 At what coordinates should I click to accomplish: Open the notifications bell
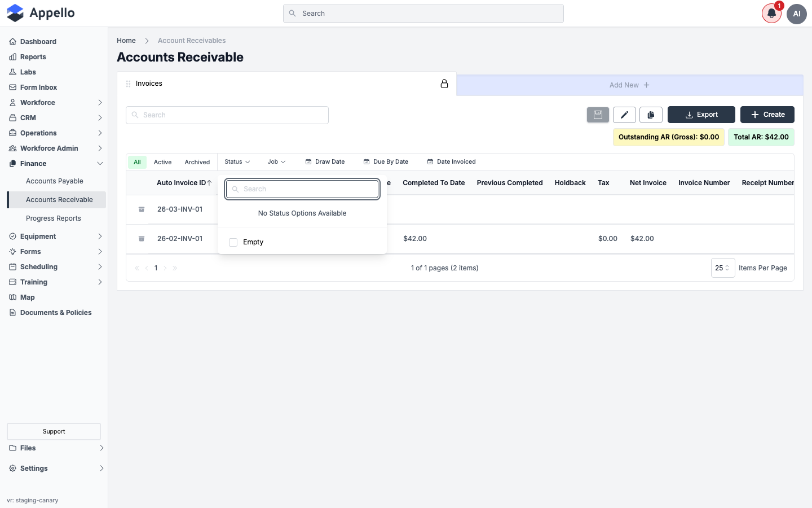(771, 14)
